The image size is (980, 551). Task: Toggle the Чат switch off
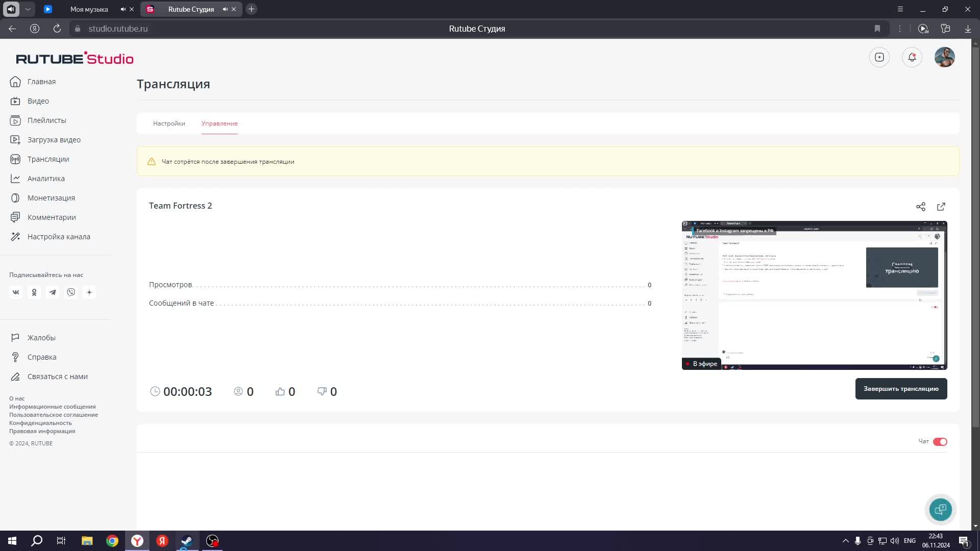[940, 442]
